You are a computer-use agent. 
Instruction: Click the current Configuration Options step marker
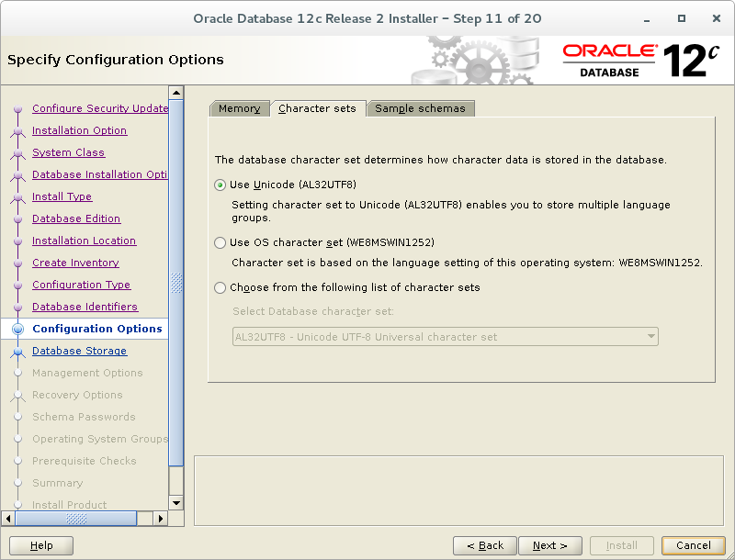(x=17, y=330)
